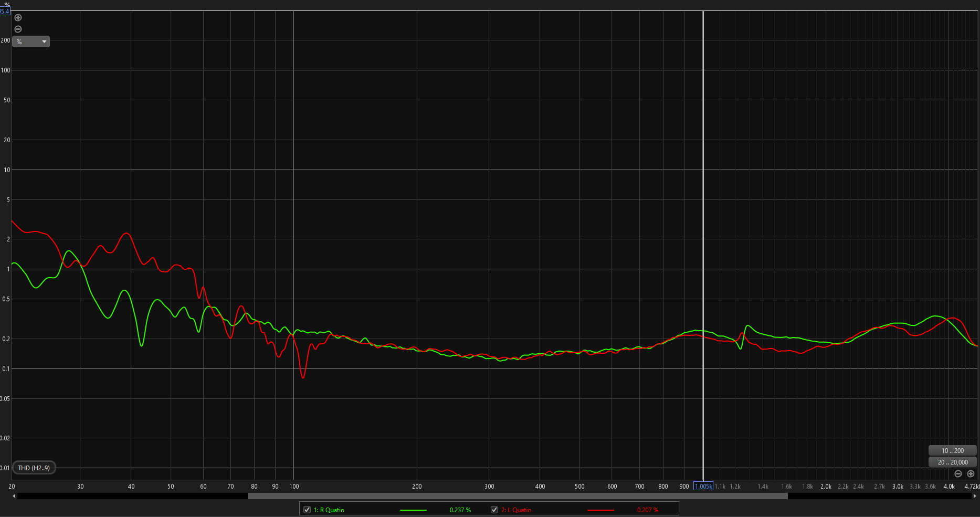Click the 2: L Quatio legend label

(516, 510)
